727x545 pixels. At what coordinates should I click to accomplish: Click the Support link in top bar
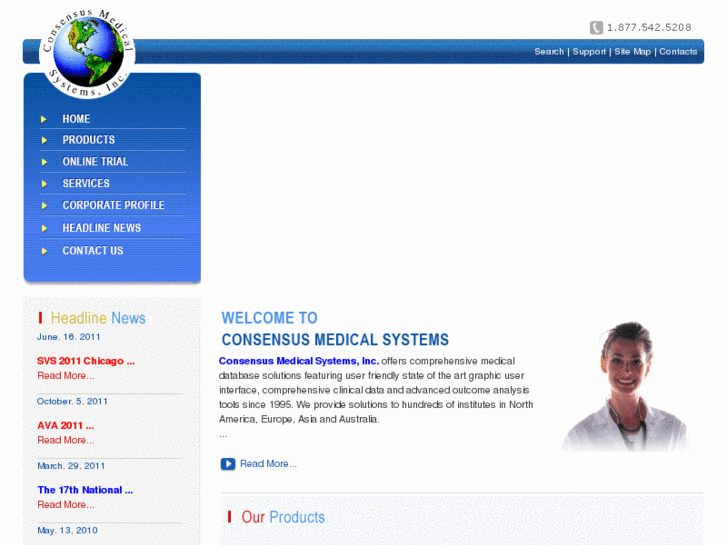[589, 51]
